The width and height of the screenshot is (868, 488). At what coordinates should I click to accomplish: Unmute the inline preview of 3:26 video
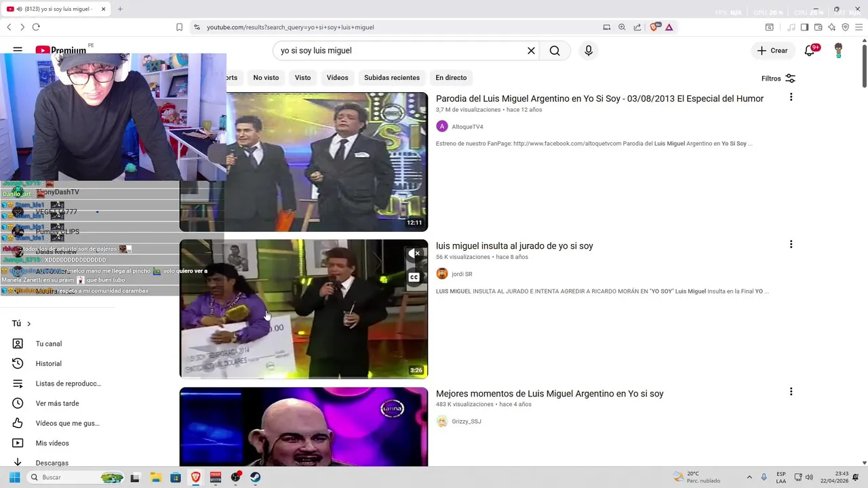coord(414,253)
